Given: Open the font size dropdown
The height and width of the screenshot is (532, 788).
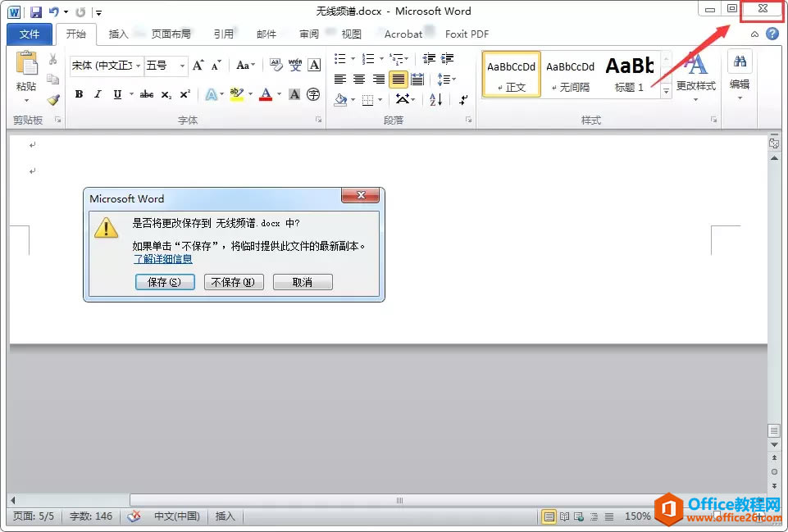Looking at the screenshot, I should [182, 66].
